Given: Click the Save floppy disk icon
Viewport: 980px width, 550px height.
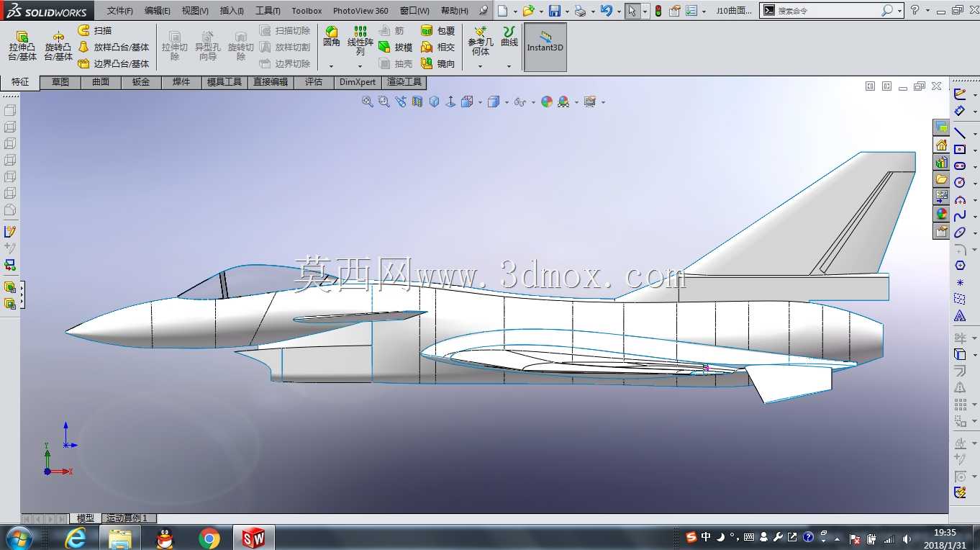Looking at the screenshot, I should [x=555, y=11].
